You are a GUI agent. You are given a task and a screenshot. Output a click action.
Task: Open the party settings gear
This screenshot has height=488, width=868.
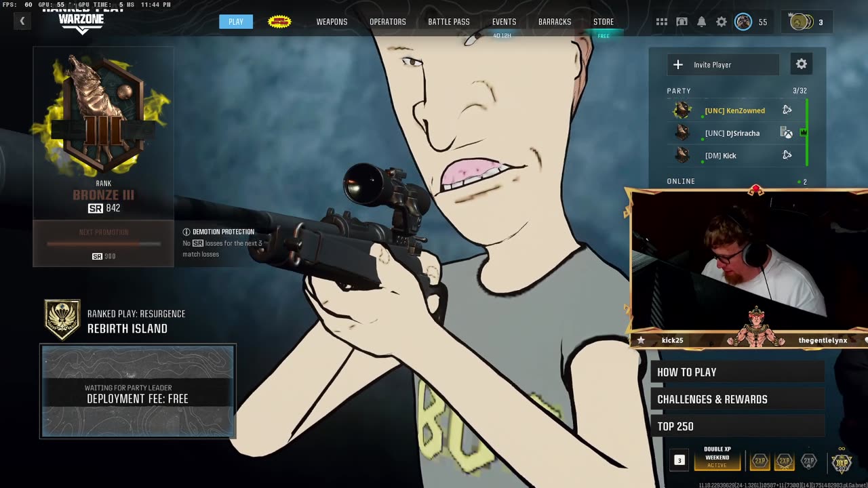[802, 64]
